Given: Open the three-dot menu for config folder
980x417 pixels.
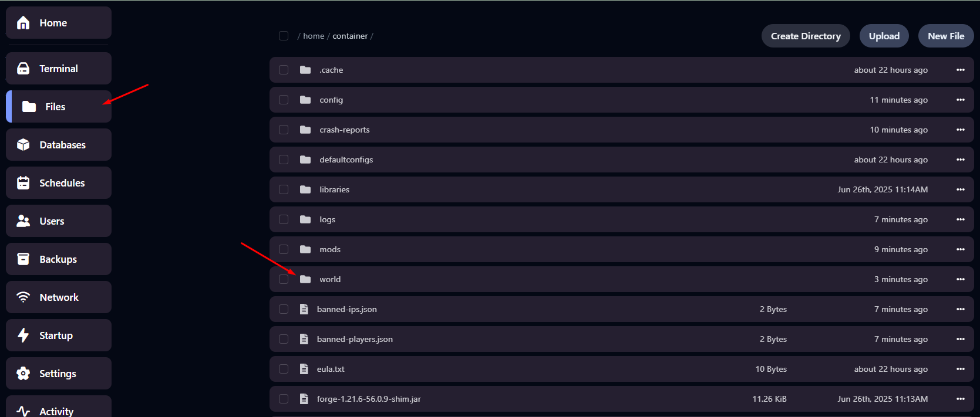Looking at the screenshot, I should click(x=961, y=100).
